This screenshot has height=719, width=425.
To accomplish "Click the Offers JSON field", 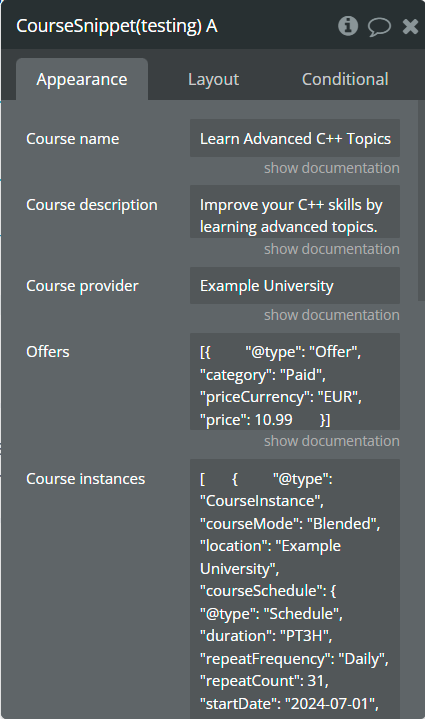I will [x=295, y=382].
